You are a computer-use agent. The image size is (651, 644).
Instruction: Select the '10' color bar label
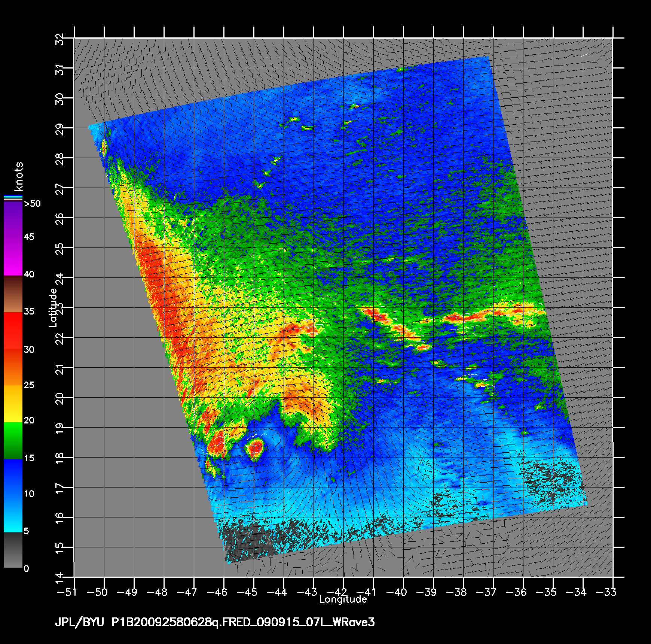pos(29,493)
